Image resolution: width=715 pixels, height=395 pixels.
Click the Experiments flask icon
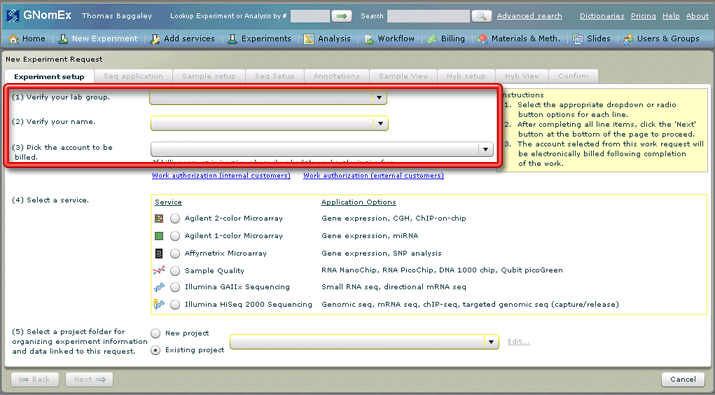point(233,39)
